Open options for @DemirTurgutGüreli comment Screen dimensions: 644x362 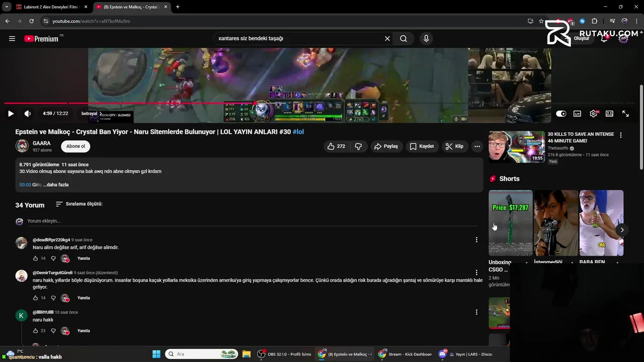pyautogui.click(x=476, y=273)
